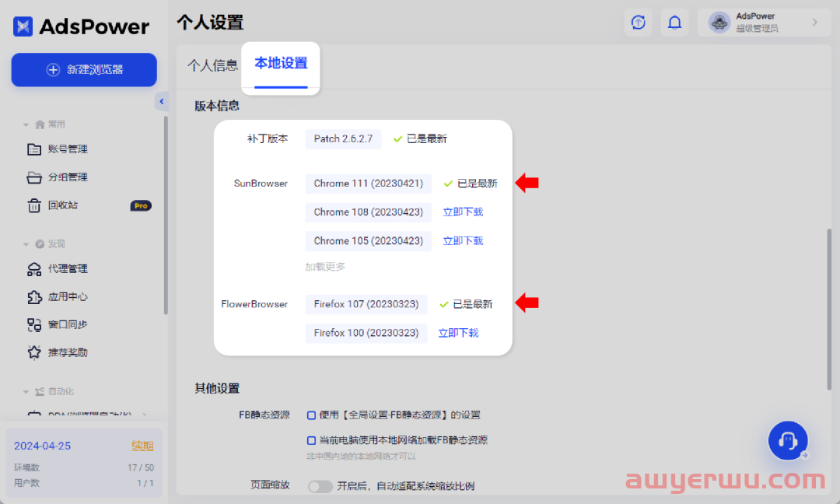Open 代理管理 proxy management icon
This screenshot has height=504, width=840.
34,269
